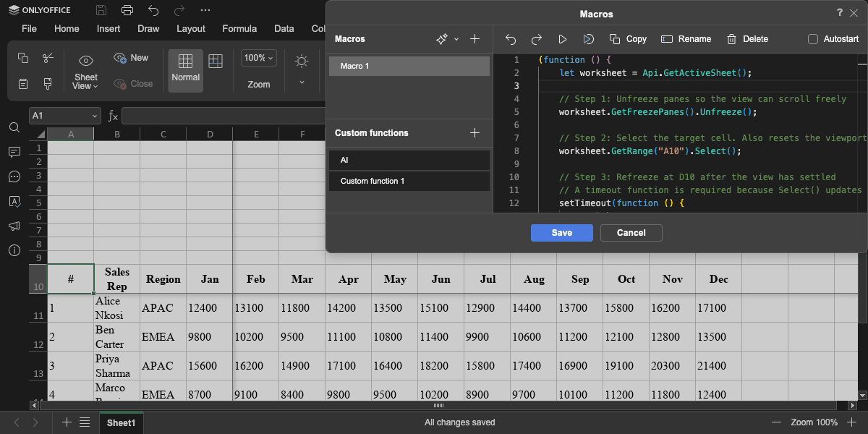Run the macro with the play icon
This screenshot has width=868, height=434.
tap(563, 39)
